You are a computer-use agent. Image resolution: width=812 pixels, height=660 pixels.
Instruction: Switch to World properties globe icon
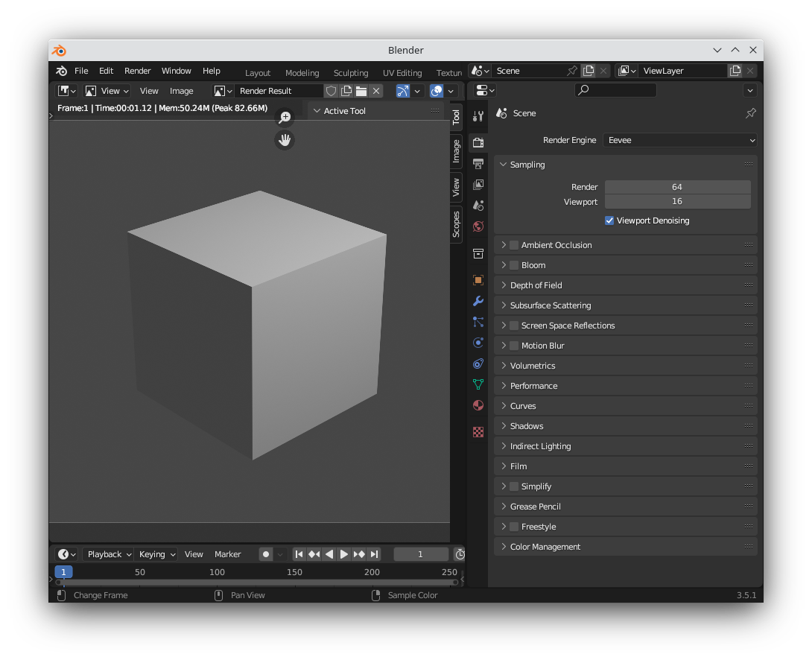[478, 226]
